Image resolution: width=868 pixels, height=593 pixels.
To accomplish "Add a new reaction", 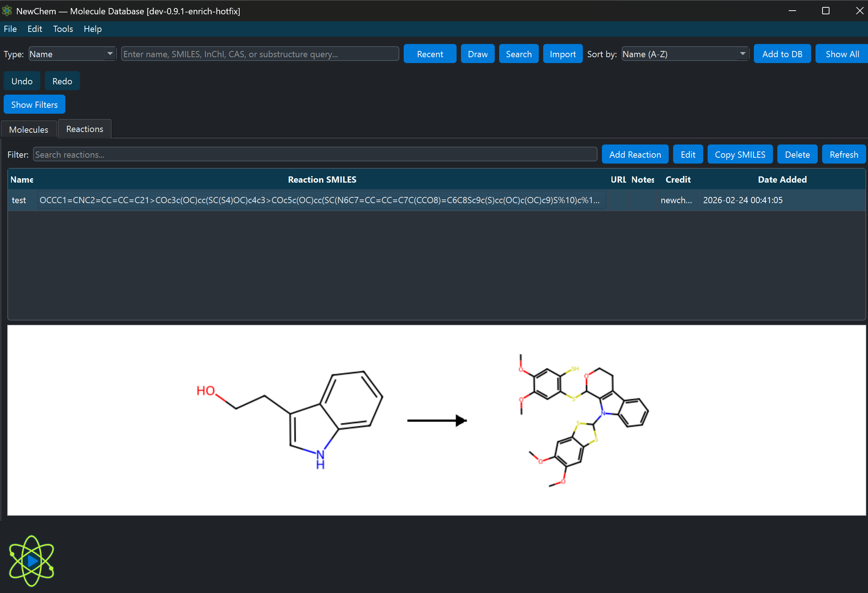I will pos(635,154).
